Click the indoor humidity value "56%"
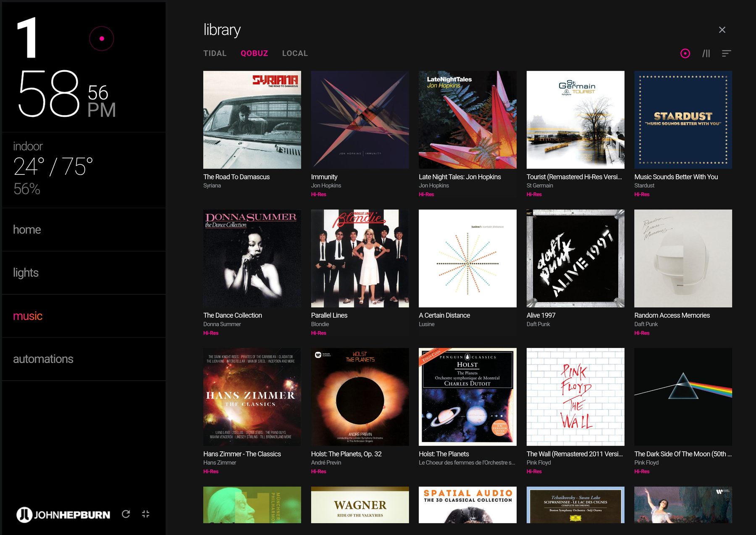 pos(27,189)
